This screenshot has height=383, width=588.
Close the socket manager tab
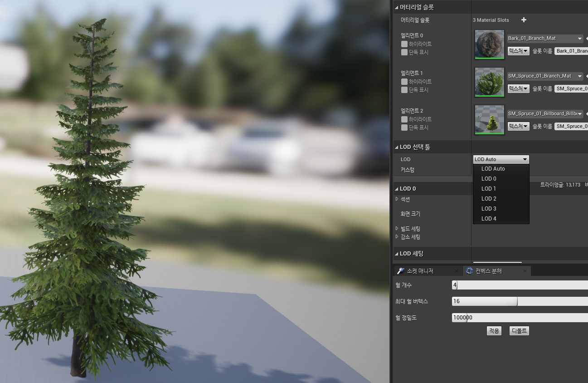click(x=457, y=271)
